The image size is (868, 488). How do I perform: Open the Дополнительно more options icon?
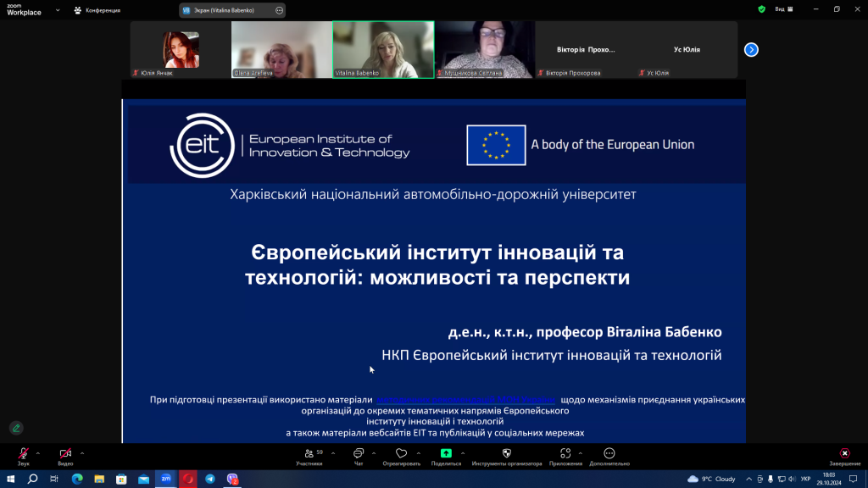click(x=609, y=454)
